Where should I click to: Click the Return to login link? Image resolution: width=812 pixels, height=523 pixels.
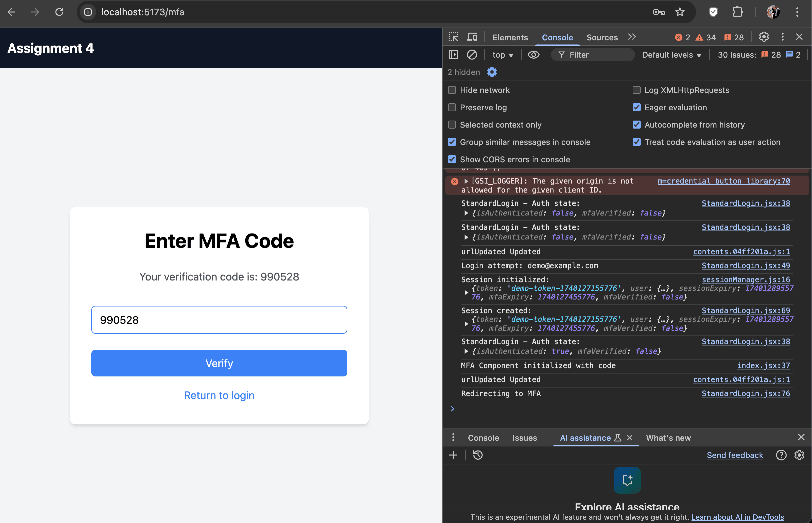219,395
